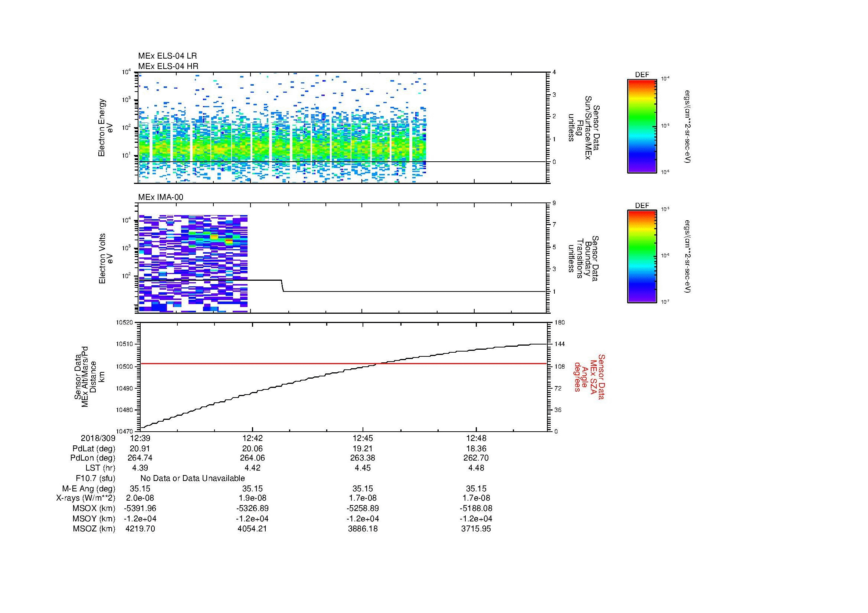Click MSOX value '-5391.96'
This screenshot has height=613, width=868.
[140, 509]
